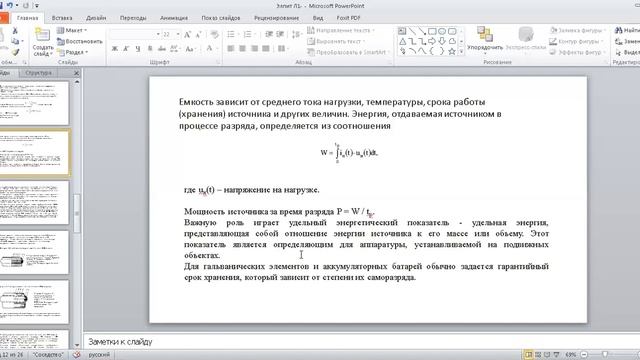Screen dimensions: 640x360
Task: Click the Format Painter brush icon
Action: pyautogui.click(x=16, y=52)
